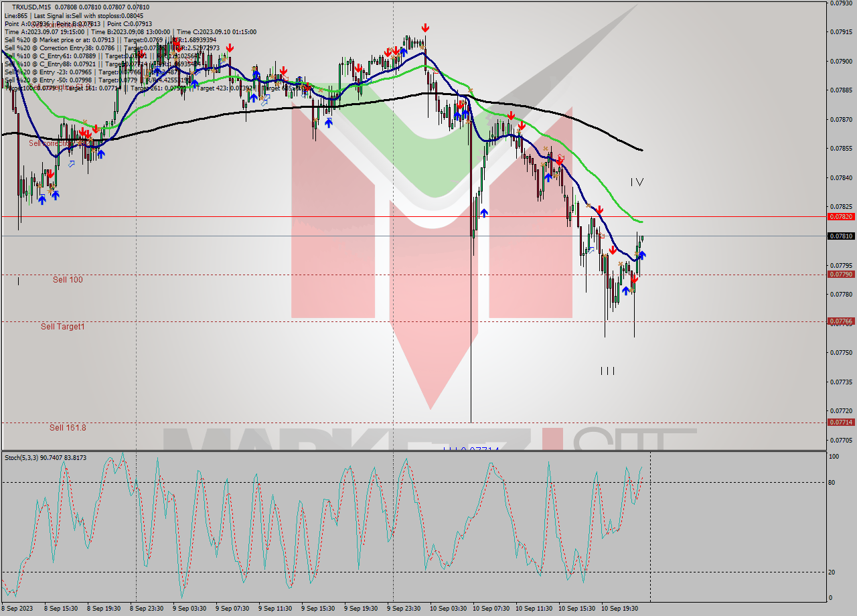Image resolution: width=857 pixels, height=616 pixels.
Task: Click the 0.07915 value on the price axis
Action: [x=841, y=31]
